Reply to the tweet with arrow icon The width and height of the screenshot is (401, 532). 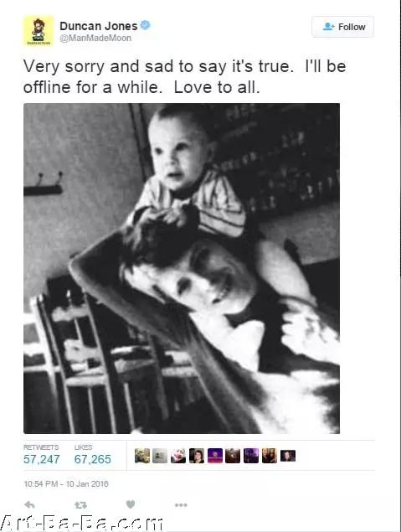pyautogui.click(x=30, y=505)
